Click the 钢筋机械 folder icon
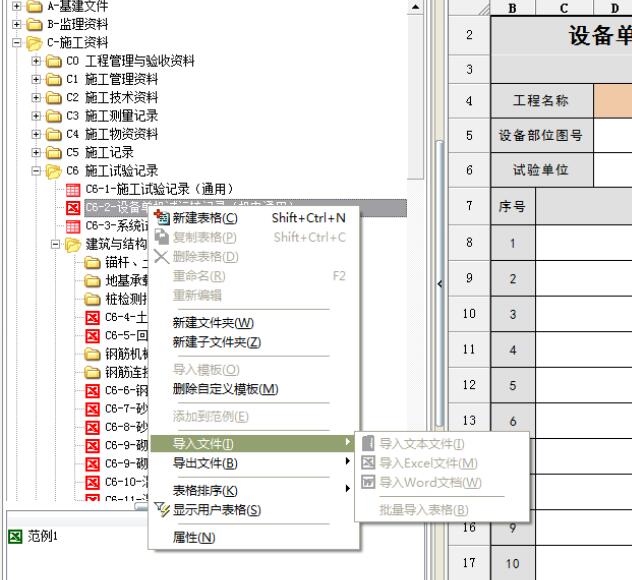The height and width of the screenshot is (580, 632). (92, 354)
